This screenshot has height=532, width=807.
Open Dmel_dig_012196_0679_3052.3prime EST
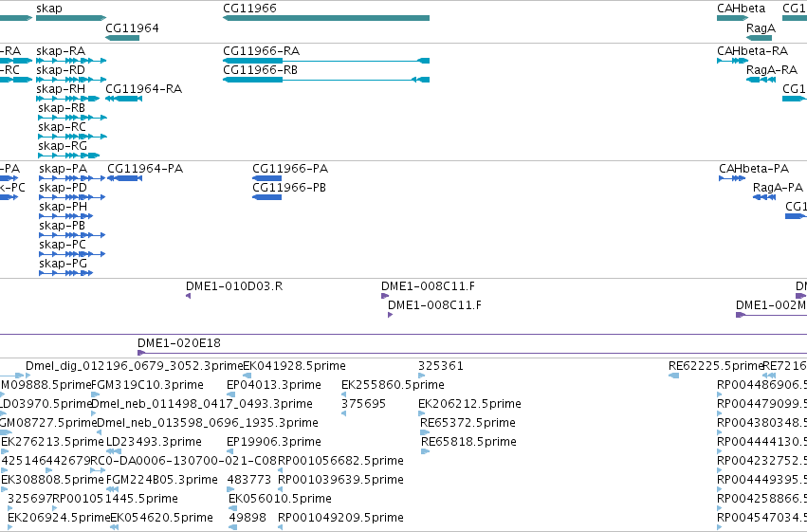134,366
